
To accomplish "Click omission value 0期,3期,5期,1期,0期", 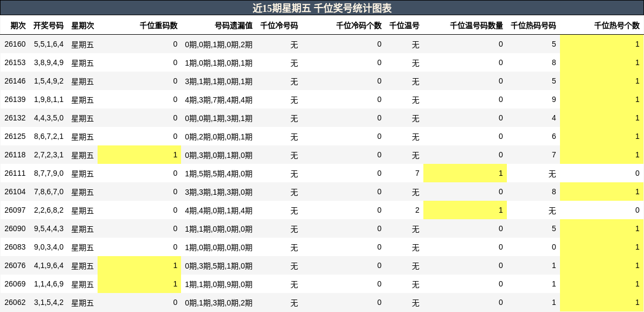I will coord(218,265).
